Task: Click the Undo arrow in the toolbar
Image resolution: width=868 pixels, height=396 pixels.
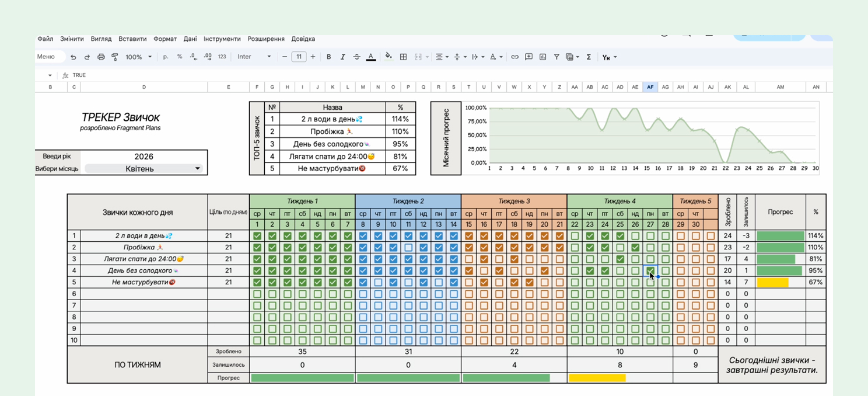Action: pos(73,57)
